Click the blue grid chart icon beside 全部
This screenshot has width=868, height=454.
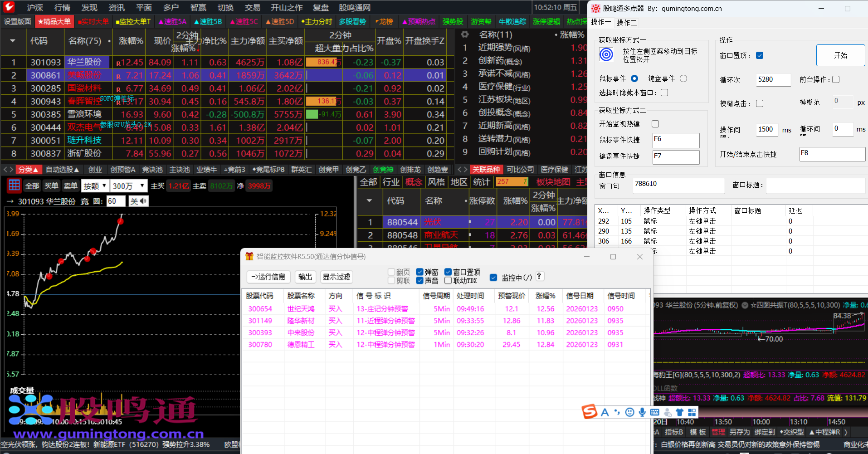(14, 185)
